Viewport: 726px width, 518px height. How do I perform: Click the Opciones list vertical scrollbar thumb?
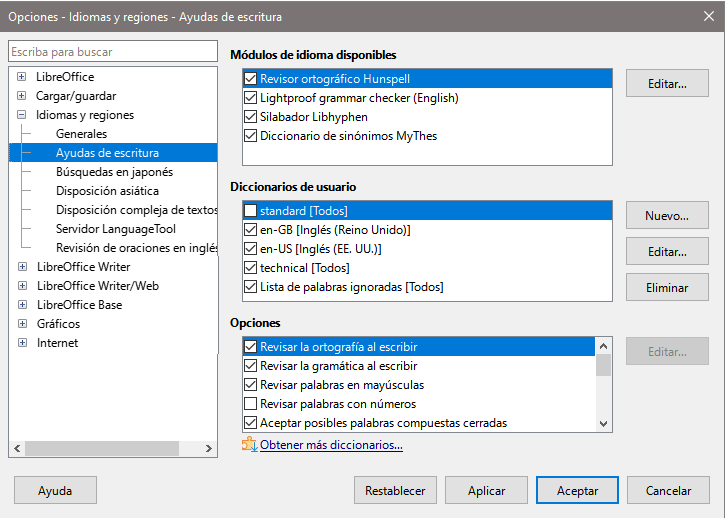(x=603, y=365)
